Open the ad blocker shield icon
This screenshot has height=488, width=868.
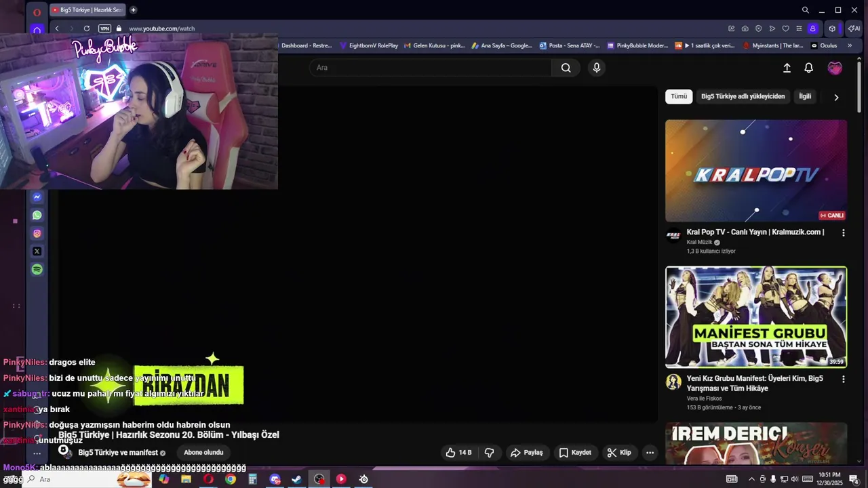pos(759,28)
